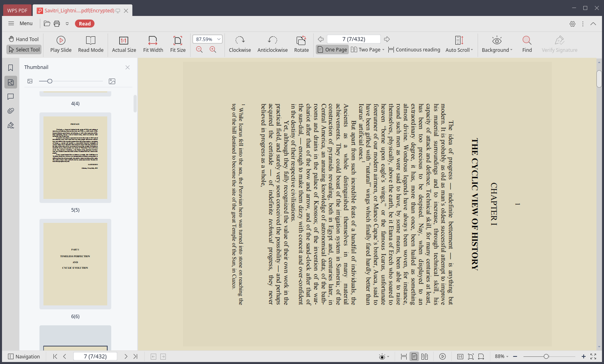Open Auto Scroll options

pyautogui.click(x=459, y=44)
